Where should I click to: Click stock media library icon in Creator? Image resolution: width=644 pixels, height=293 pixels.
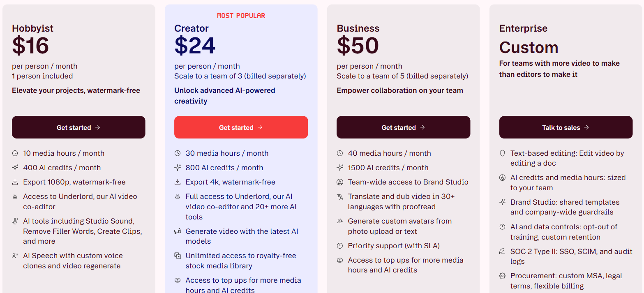pyautogui.click(x=178, y=256)
